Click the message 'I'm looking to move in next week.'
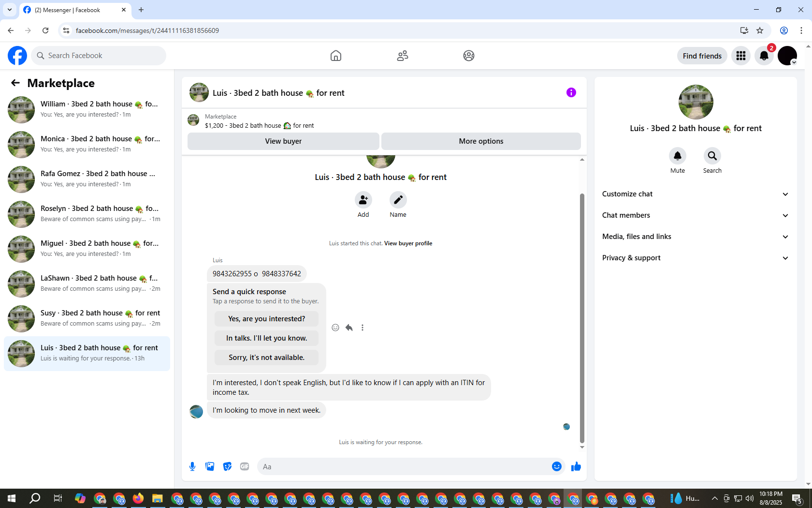 click(266, 410)
